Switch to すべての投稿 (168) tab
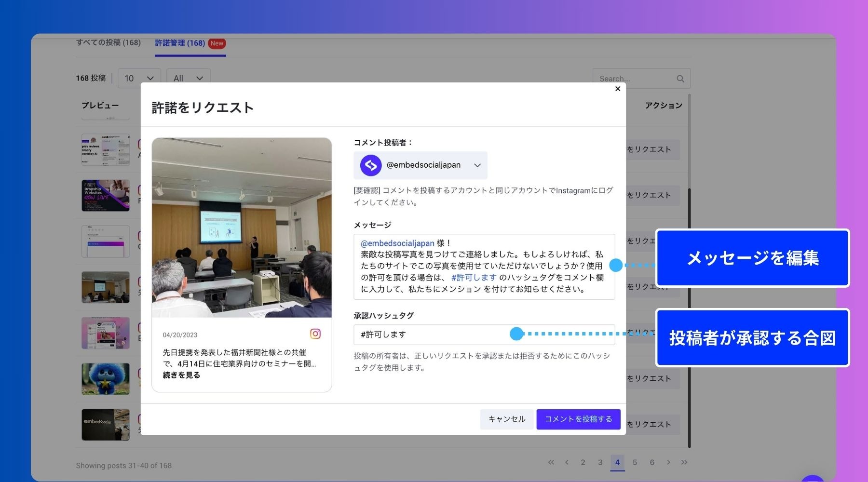The height and width of the screenshot is (482, 868). (108, 42)
